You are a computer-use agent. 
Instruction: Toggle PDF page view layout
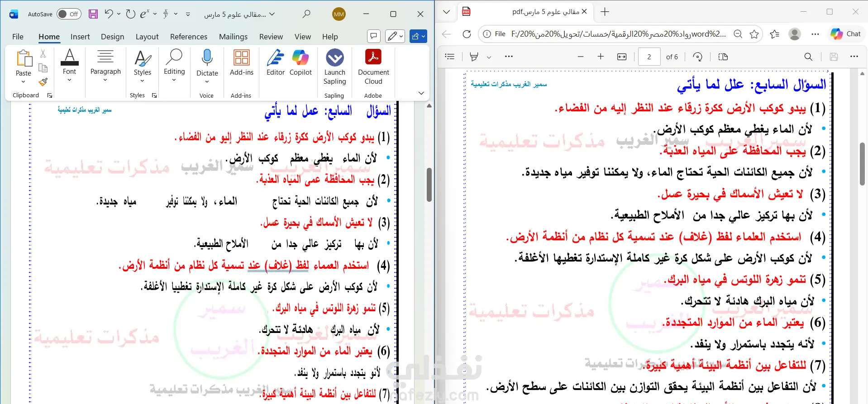click(x=723, y=57)
